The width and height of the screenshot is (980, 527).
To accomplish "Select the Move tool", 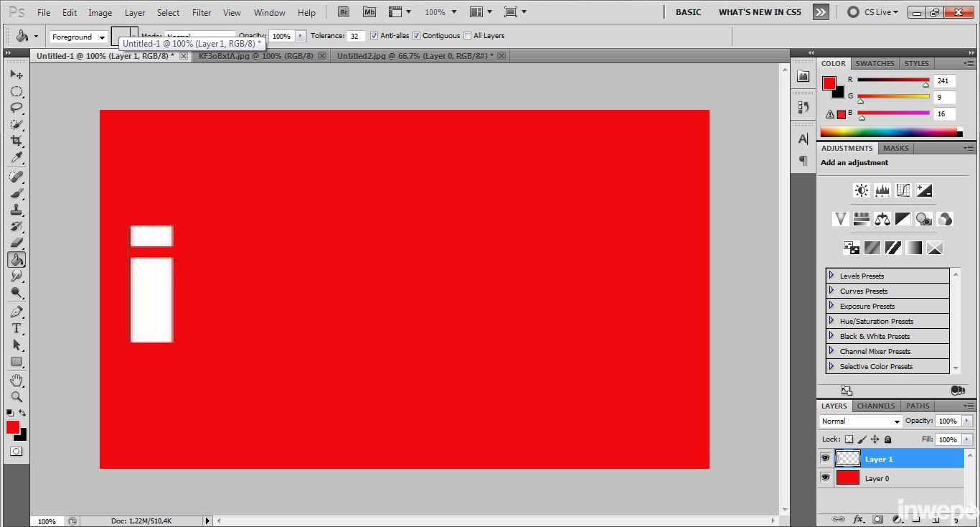I will pos(17,75).
